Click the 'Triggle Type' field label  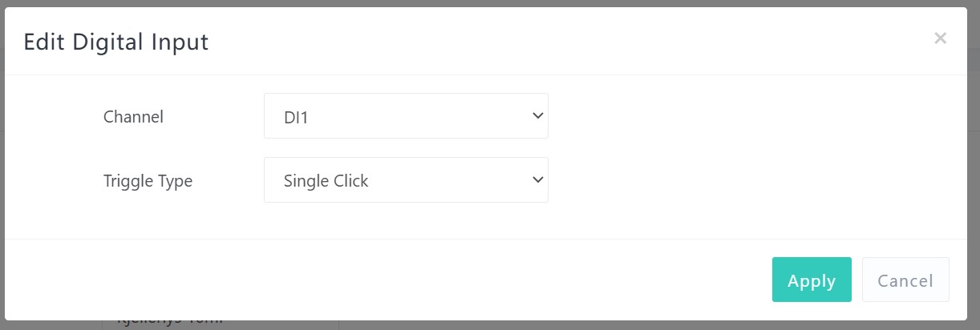[x=148, y=181]
